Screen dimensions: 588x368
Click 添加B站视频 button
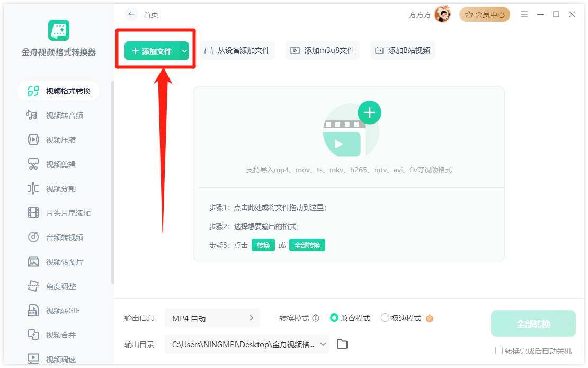(403, 50)
